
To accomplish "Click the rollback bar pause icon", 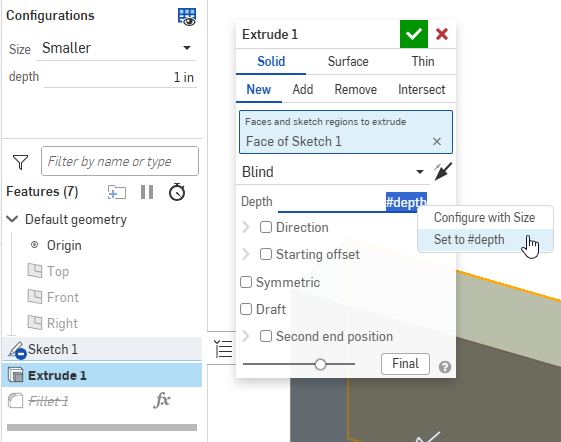I will pos(147,192).
